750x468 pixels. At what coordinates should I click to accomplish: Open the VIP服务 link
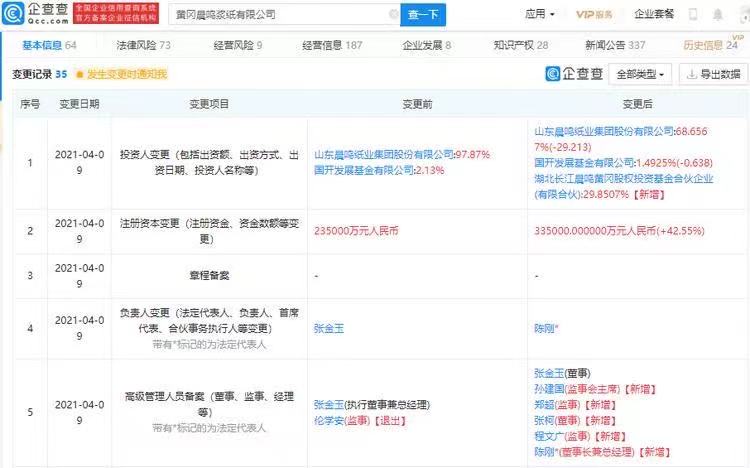pyautogui.click(x=594, y=14)
